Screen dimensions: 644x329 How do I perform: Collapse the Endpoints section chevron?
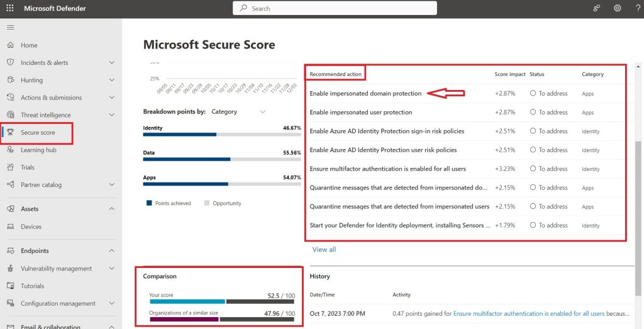click(112, 250)
